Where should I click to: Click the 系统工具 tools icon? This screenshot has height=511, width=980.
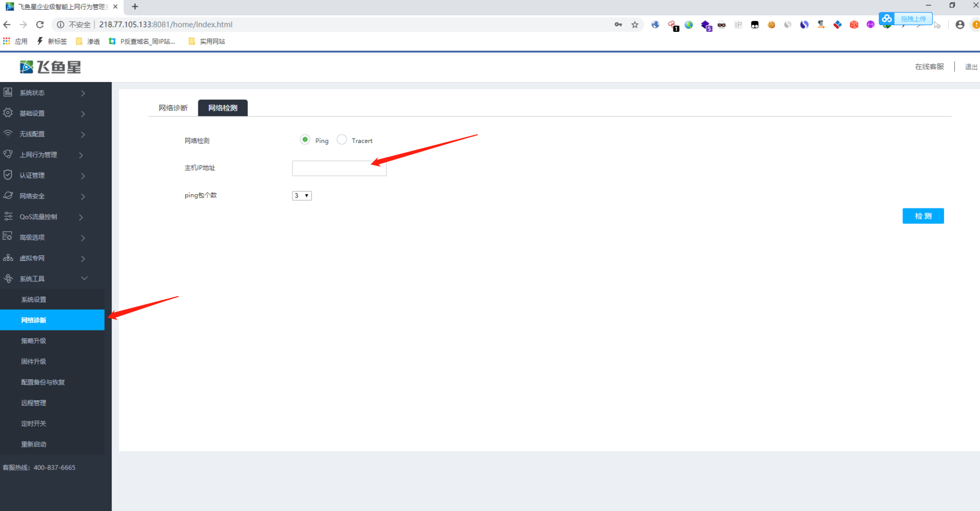click(8, 279)
